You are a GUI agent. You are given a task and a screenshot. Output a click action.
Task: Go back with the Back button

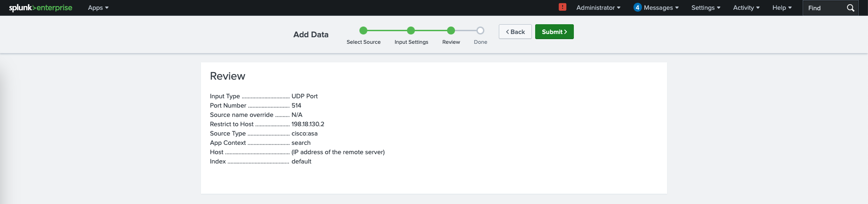point(515,32)
